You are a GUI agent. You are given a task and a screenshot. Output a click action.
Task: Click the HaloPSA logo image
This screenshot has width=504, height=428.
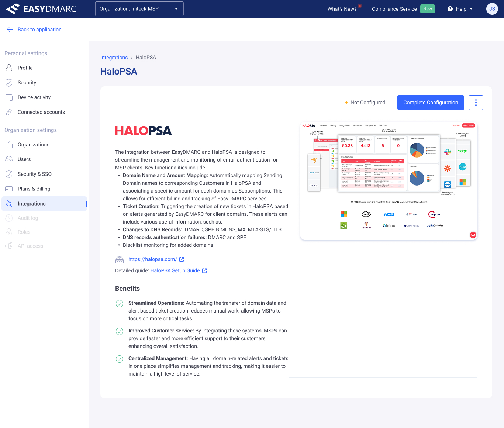click(144, 131)
